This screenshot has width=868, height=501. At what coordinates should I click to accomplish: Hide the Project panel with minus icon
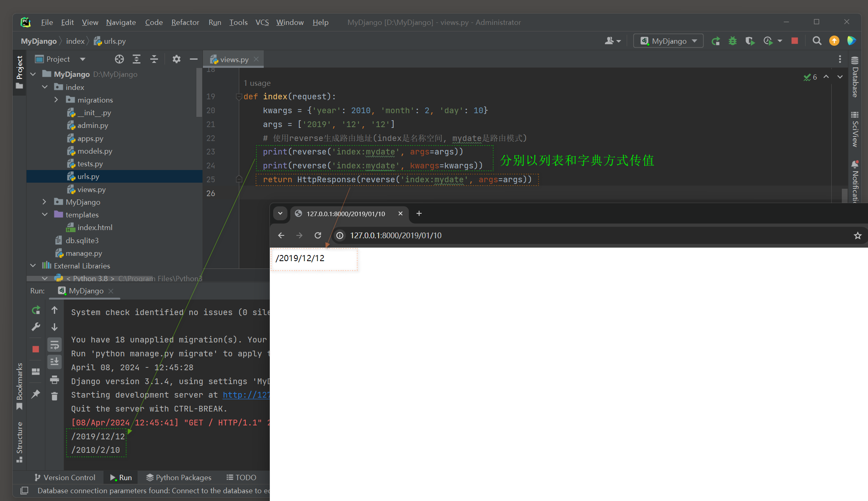click(194, 59)
